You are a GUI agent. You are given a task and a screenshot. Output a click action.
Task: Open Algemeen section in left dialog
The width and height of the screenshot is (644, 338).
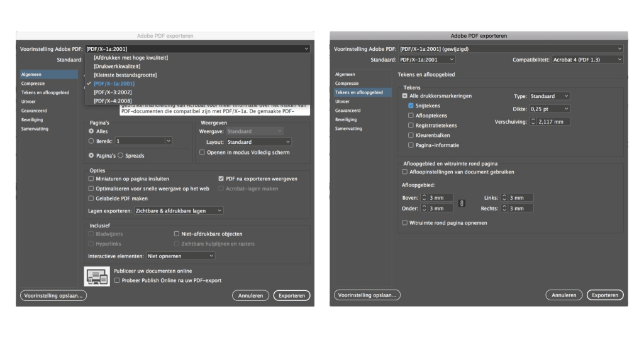coord(49,74)
